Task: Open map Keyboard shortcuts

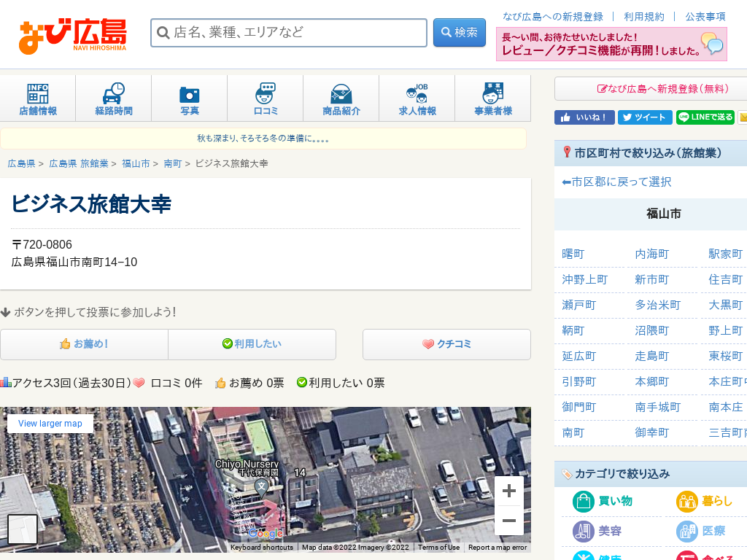Action: 262,547
